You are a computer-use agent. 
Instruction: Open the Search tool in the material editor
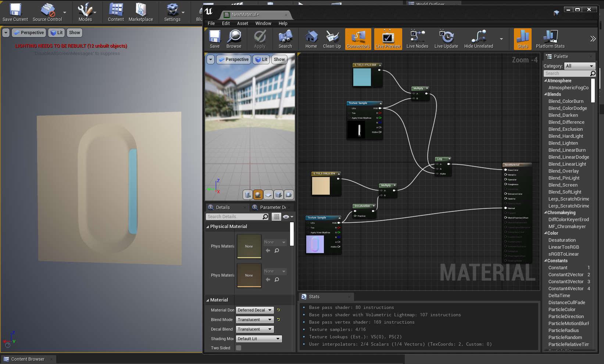pyautogui.click(x=285, y=39)
